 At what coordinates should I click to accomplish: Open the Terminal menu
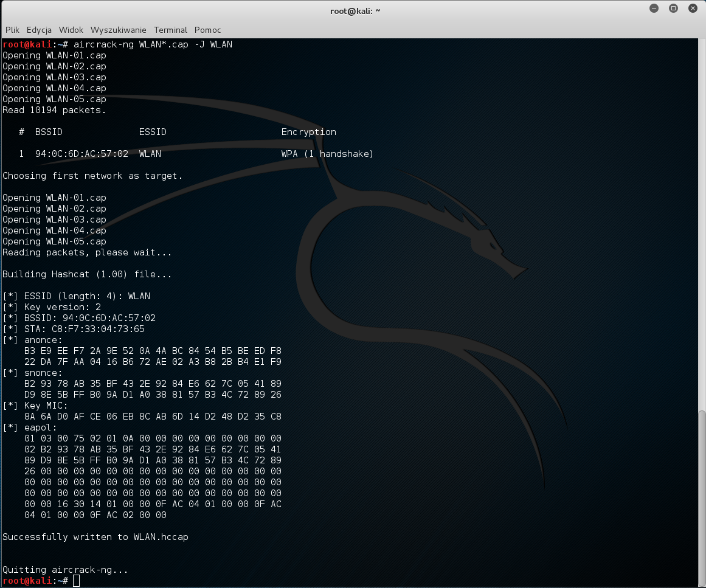tap(170, 30)
